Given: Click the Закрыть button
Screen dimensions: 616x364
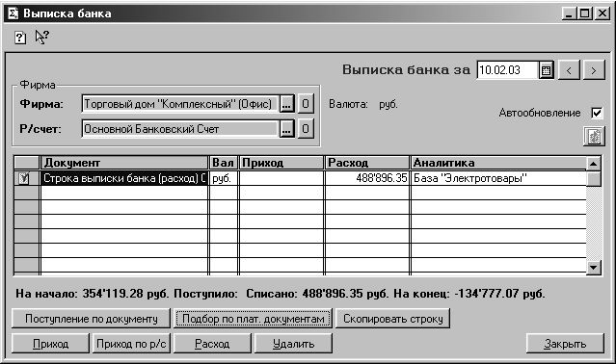Looking at the screenshot, I should pyautogui.click(x=565, y=344).
